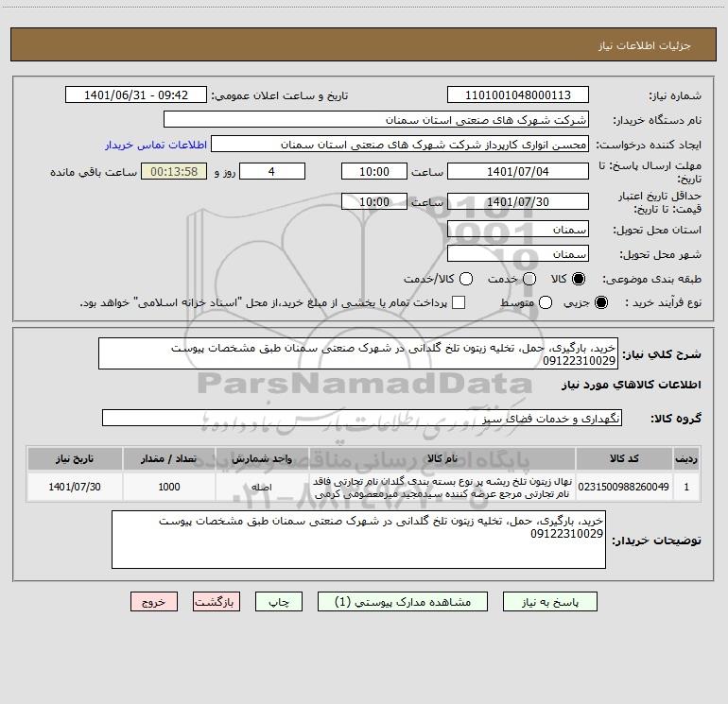
Task: Click the نام کالا column header
Action: point(442,458)
